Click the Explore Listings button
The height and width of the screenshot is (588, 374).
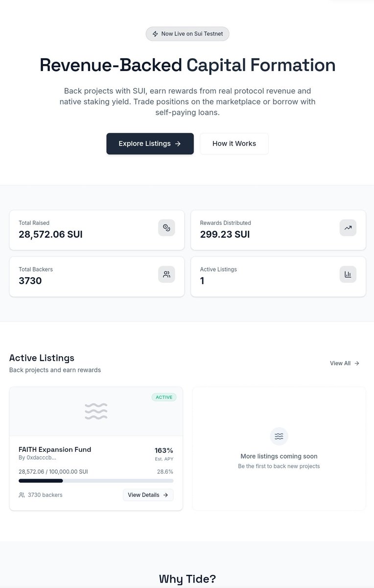click(150, 144)
